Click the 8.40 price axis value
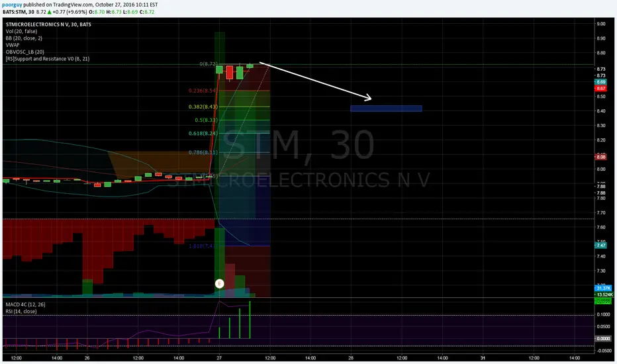This screenshot has width=617, height=364. coord(601,111)
